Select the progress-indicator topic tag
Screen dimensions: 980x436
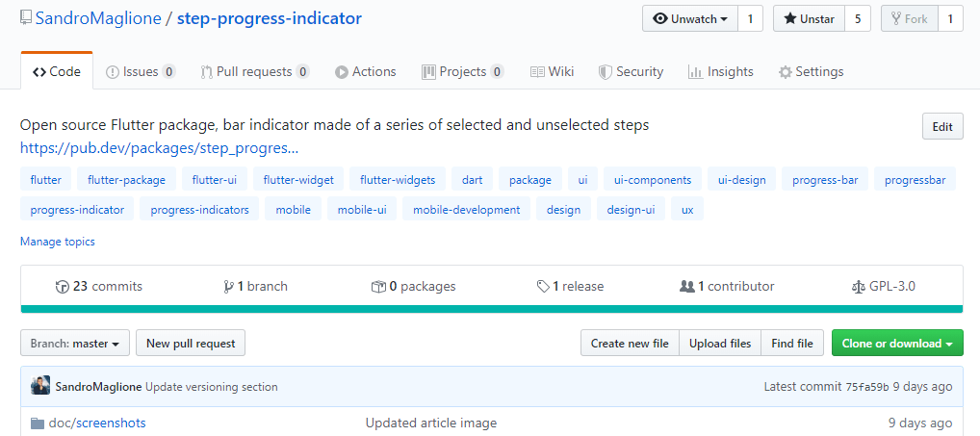pyautogui.click(x=77, y=209)
